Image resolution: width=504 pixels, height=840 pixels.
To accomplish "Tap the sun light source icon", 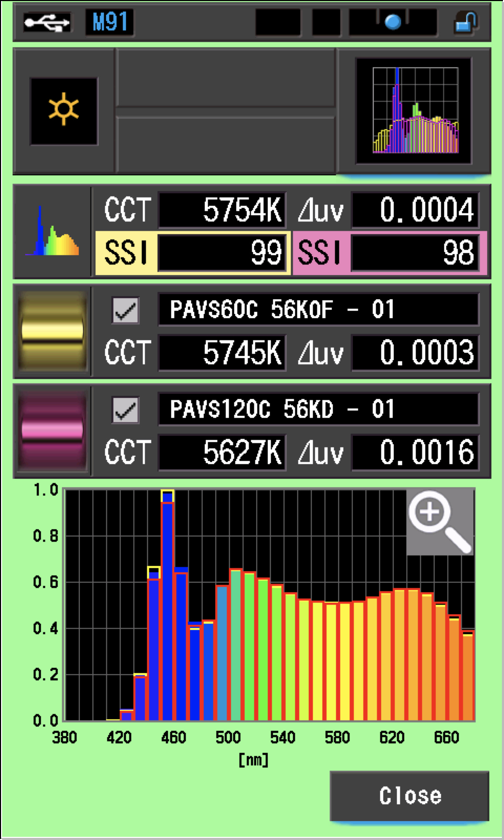I will (x=64, y=111).
